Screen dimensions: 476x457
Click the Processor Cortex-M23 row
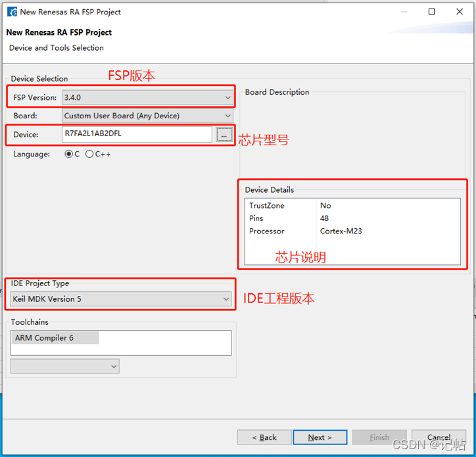(x=352, y=231)
